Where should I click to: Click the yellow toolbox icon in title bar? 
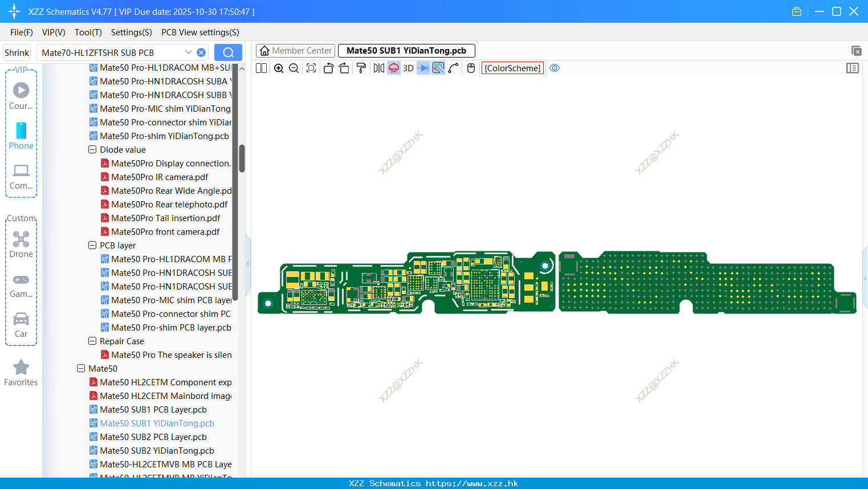click(797, 11)
